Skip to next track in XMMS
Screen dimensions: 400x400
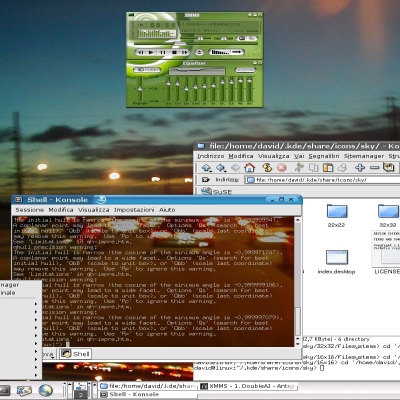coord(184,52)
